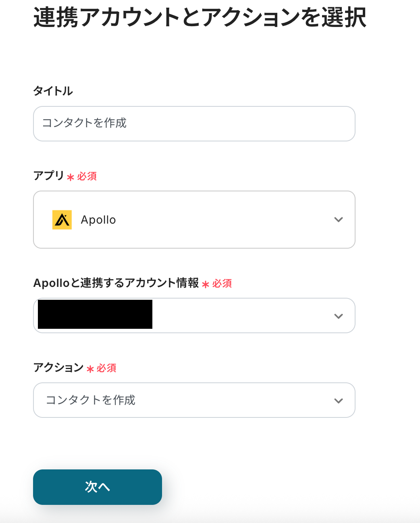Click the タイトル field label
Screen dimensions: 420x523
pyautogui.click(x=53, y=91)
